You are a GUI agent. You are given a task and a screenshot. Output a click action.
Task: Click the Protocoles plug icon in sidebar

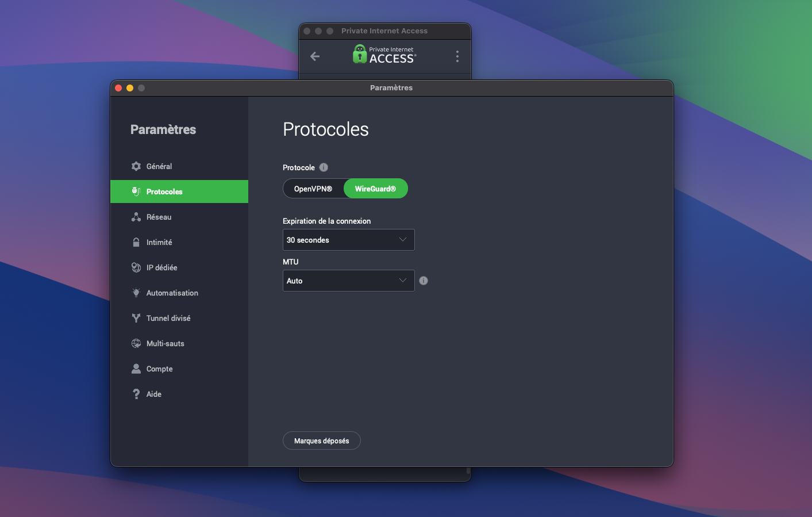click(x=136, y=192)
